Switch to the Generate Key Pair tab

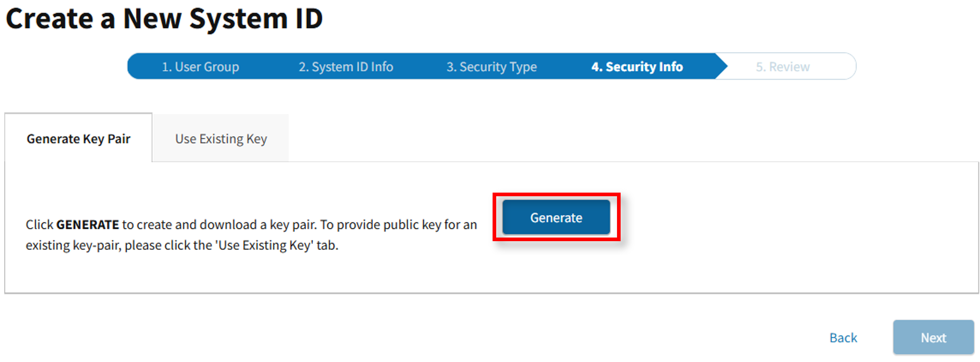tap(78, 139)
